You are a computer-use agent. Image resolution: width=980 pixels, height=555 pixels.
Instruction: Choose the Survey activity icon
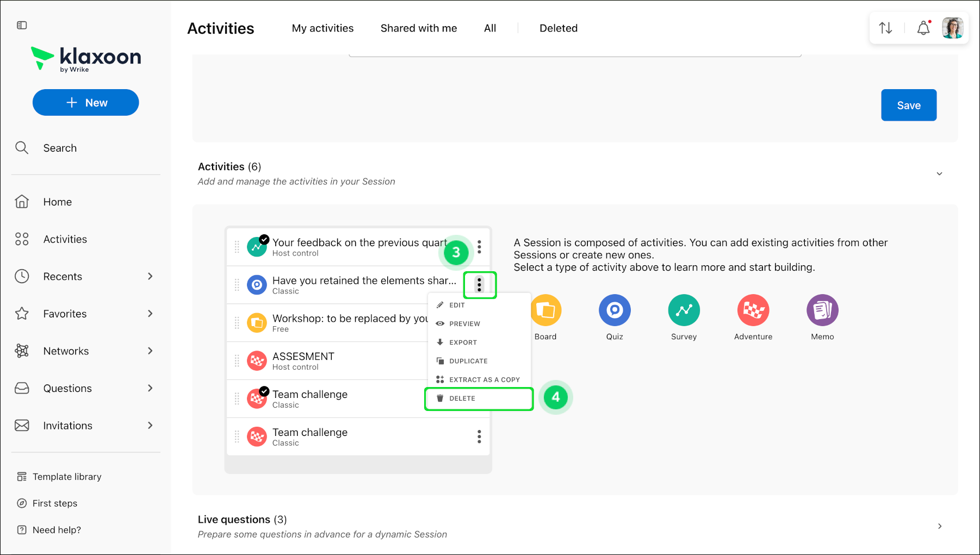click(684, 310)
